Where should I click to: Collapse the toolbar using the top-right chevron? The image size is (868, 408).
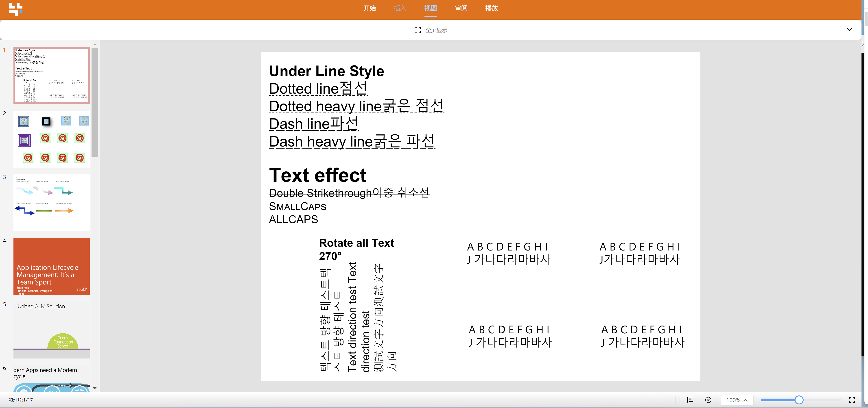849,30
